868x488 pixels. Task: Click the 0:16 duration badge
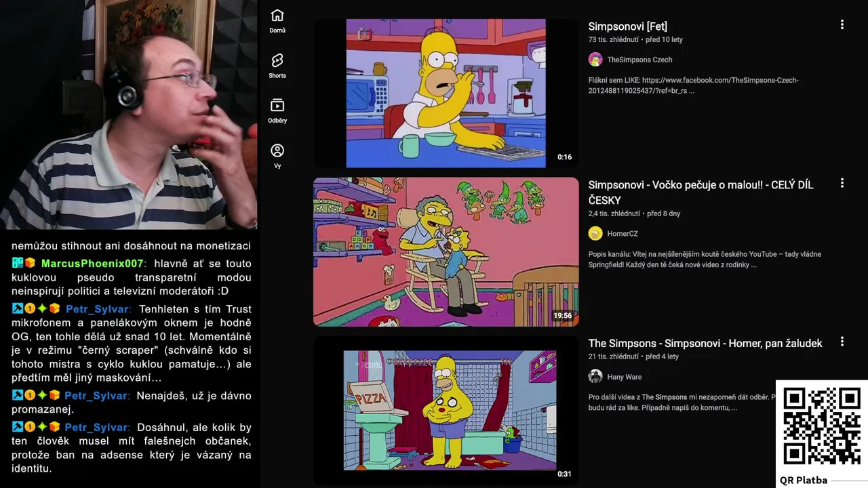coord(565,157)
